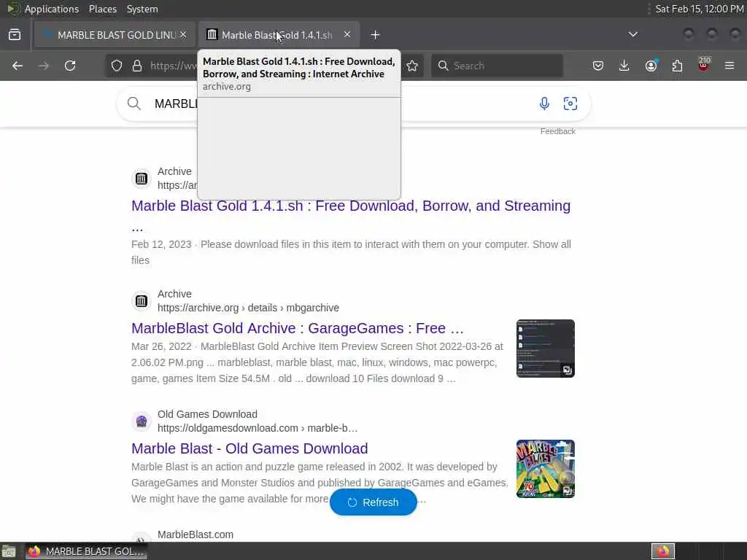Click the Firefox View icon in tab bar
Screen dimensions: 747x560
click(15, 35)
